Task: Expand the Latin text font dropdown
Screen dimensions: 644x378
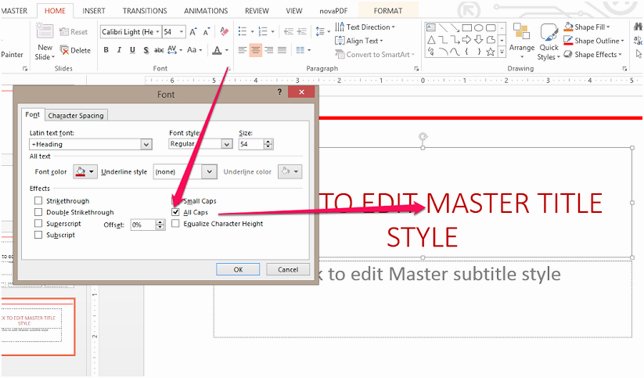Action: [146, 144]
